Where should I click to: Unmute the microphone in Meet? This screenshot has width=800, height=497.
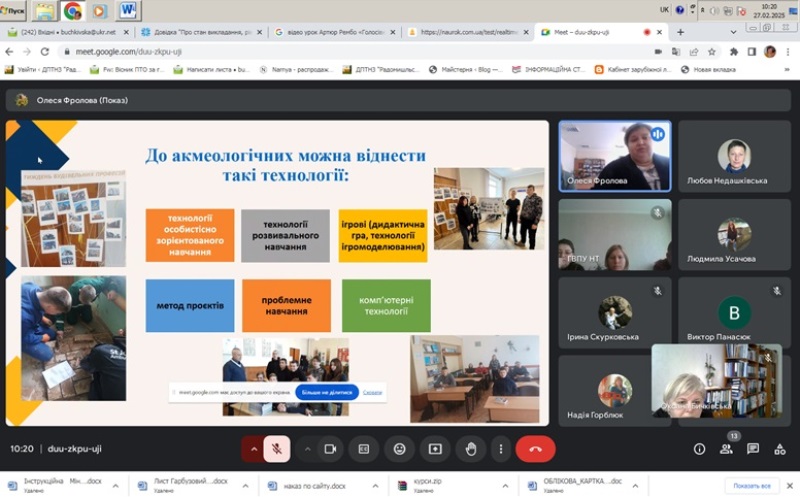[277, 449]
